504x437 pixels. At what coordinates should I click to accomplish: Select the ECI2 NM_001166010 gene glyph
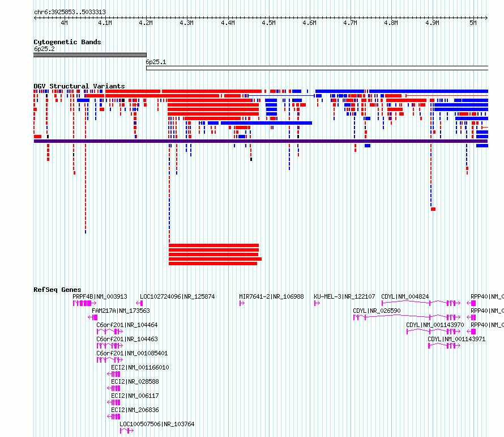tap(113, 374)
